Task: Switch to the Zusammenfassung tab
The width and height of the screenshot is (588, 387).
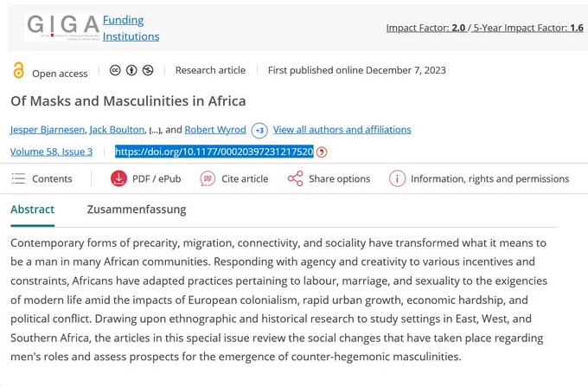Action: 137,210
